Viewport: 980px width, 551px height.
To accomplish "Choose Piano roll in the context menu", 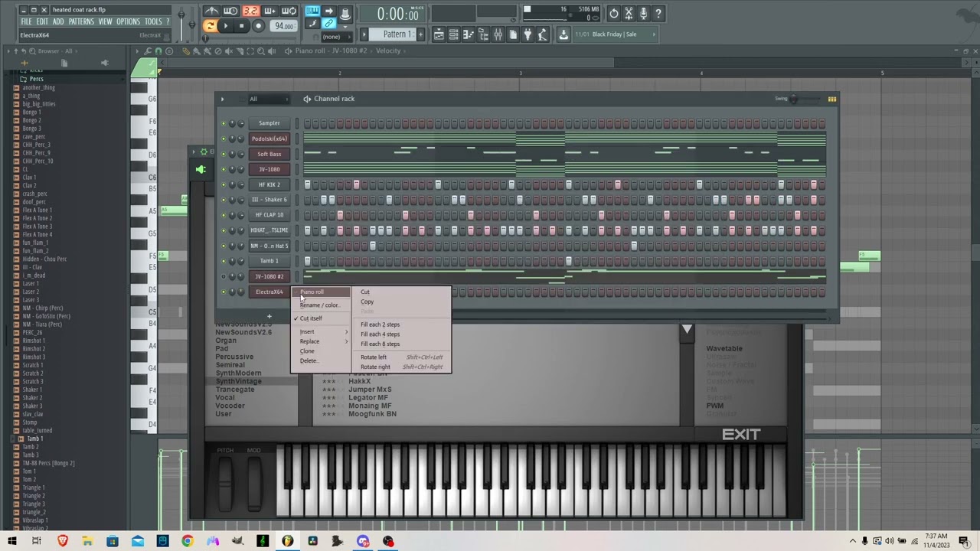I will click(x=320, y=292).
